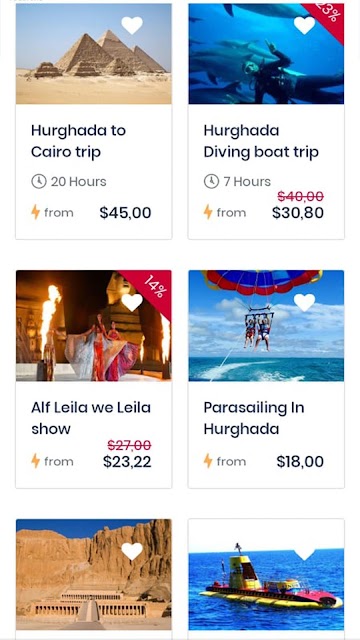This screenshot has height=640, width=360.
Task: Click the 14% discount ribbon badge
Action: [x=151, y=288]
